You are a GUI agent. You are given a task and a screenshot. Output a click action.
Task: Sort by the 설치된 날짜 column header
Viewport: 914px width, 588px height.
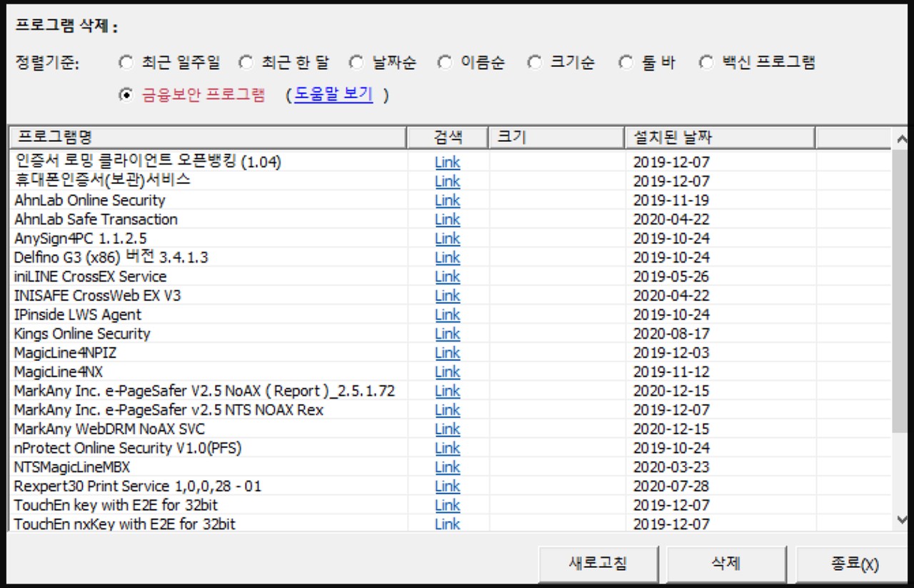click(720, 137)
